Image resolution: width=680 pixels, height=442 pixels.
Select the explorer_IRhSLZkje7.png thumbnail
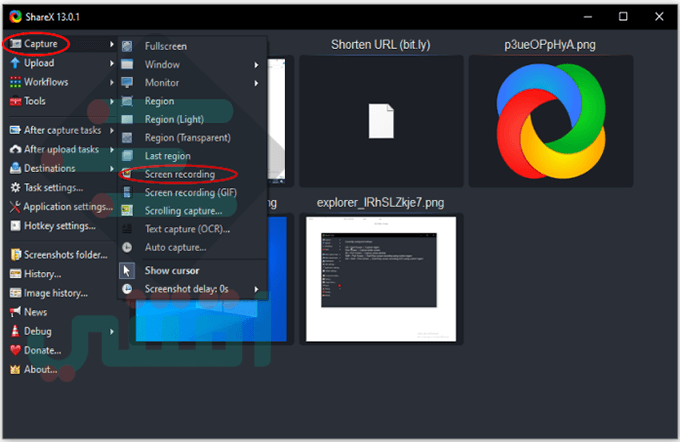381,279
